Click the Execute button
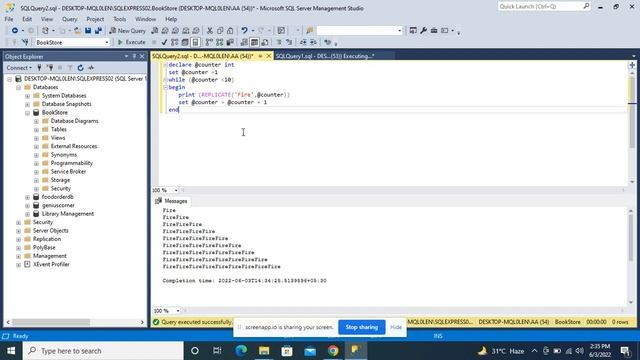The height and width of the screenshot is (360, 640). 131,42
